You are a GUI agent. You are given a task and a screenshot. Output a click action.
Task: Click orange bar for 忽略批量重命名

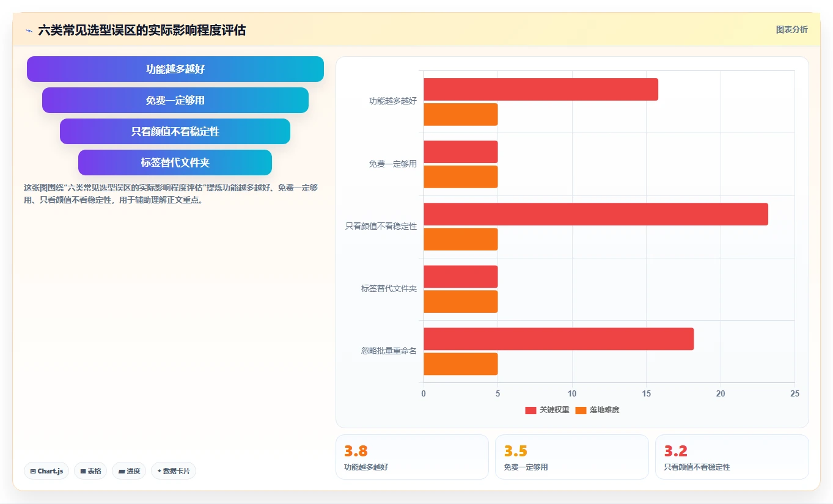pyautogui.click(x=461, y=363)
